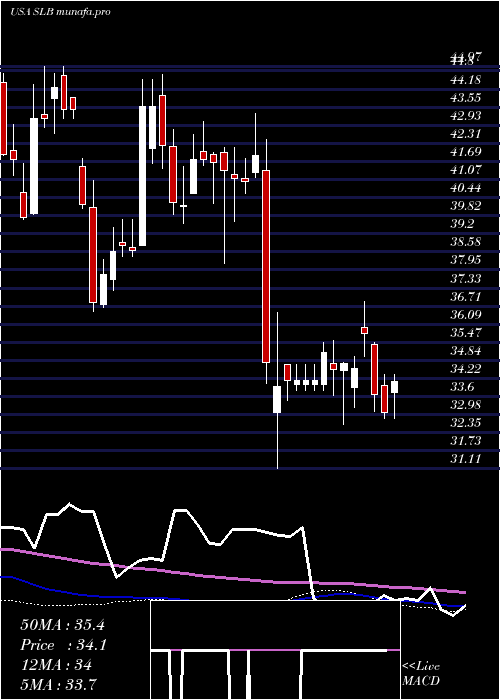The width and height of the screenshot is (500, 700).
Task: Select the 40.44 price level label
Action: [x=465, y=188]
